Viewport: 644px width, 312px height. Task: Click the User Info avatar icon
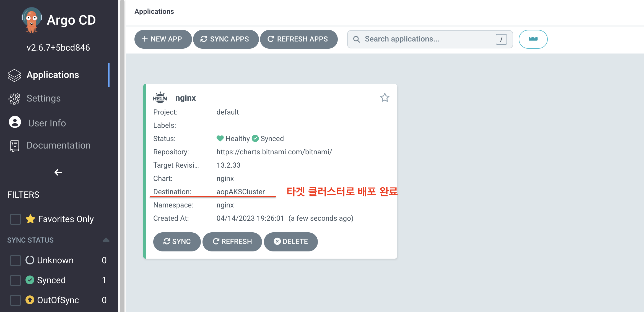point(15,122)
